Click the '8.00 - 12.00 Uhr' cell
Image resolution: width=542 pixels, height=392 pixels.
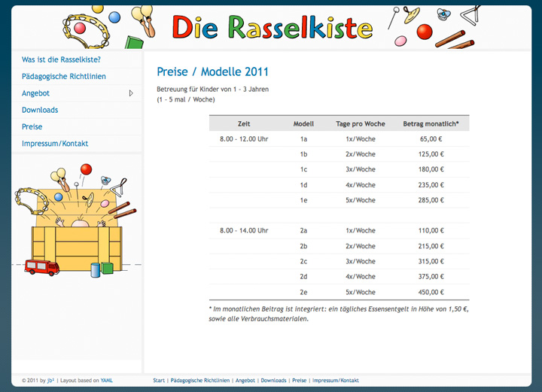coord(244,139)
